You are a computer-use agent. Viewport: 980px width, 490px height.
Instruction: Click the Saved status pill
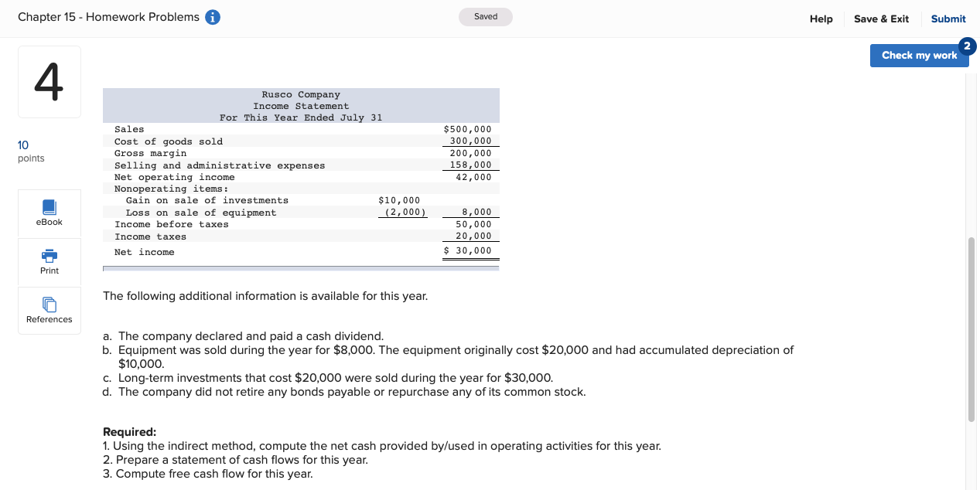point(486,17)
